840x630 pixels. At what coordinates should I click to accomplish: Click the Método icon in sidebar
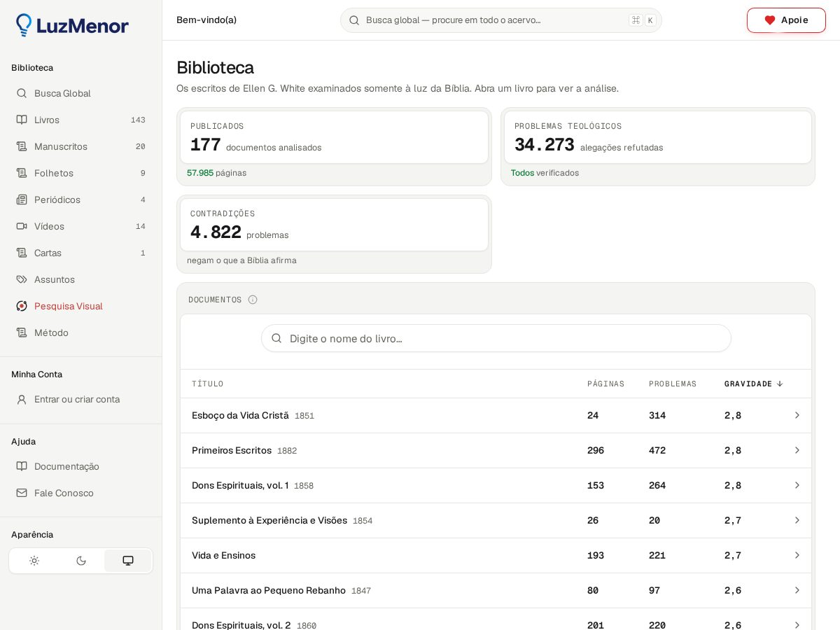[x=22, y=332]
